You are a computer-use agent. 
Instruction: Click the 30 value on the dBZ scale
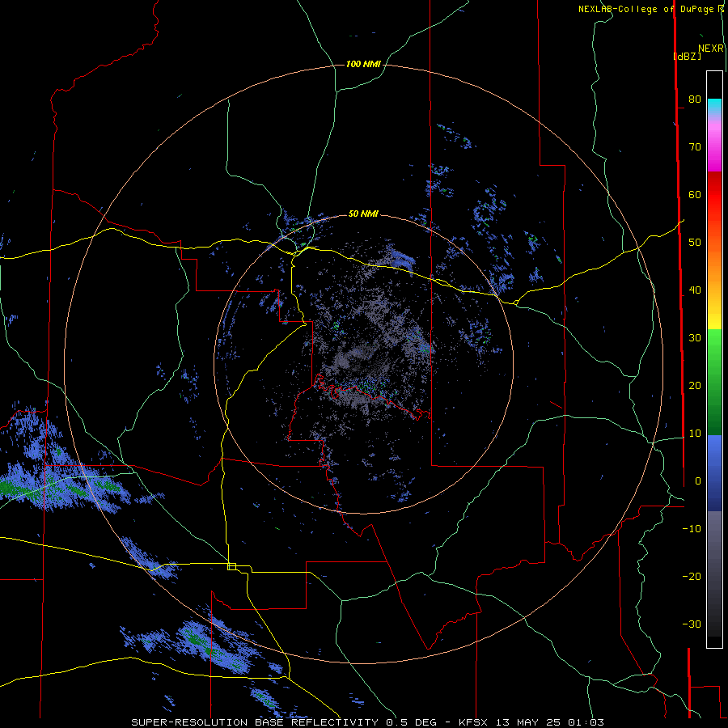[695, 338]
